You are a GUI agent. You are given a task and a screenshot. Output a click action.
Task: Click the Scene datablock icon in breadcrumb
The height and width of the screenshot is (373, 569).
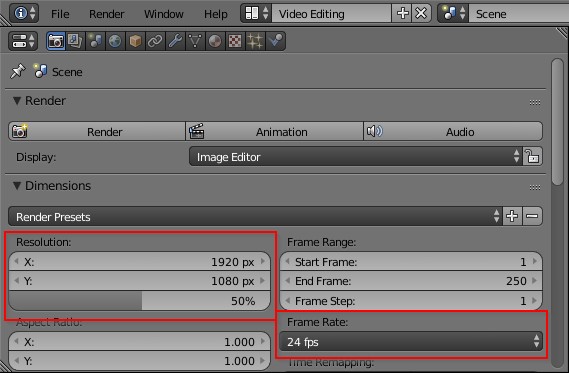[40, 71]
